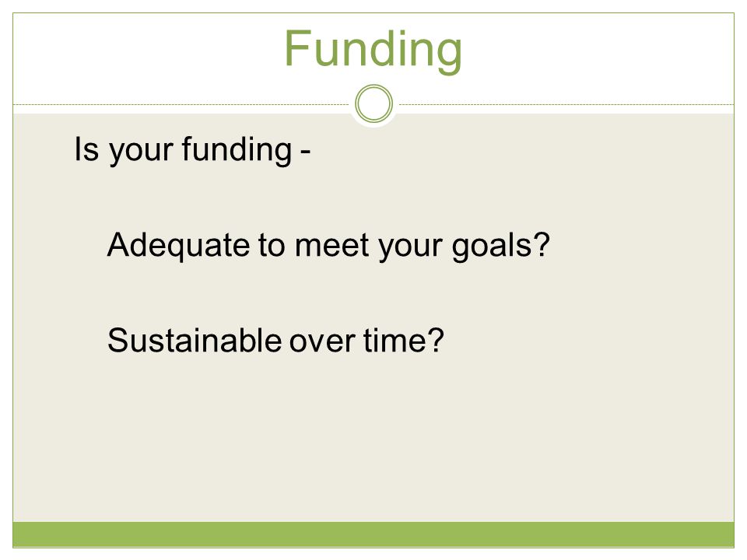Click the word "Adequate"
747x560 pixels.
179,246
